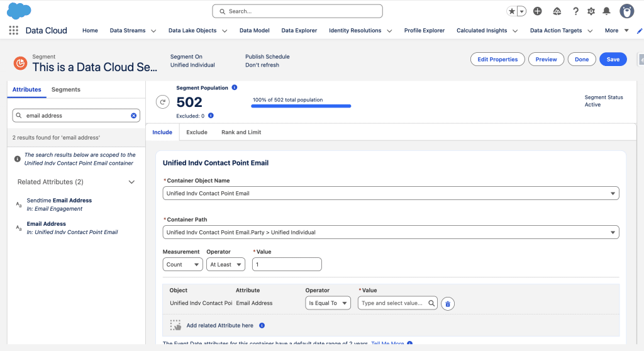
Task: Collapse the Related Attributes section
Action: point(131,182)
